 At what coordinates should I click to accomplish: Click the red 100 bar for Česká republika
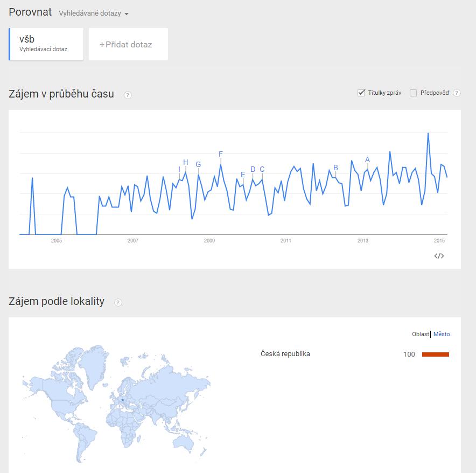(435, 354)
